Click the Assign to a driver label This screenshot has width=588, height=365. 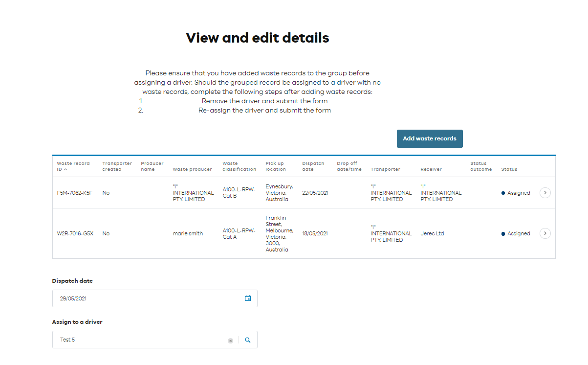(77, 322)
